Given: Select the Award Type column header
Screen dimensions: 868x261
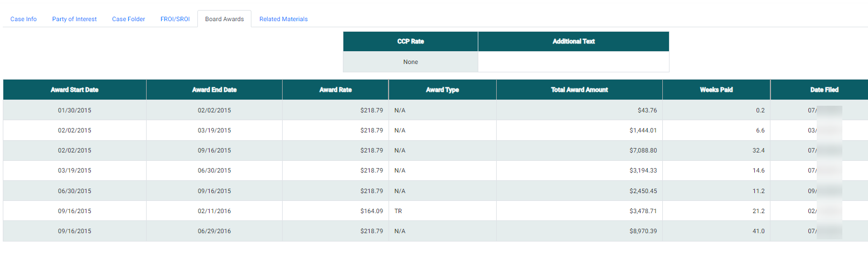Looking at the screenshot, I should tap(442, 90).
